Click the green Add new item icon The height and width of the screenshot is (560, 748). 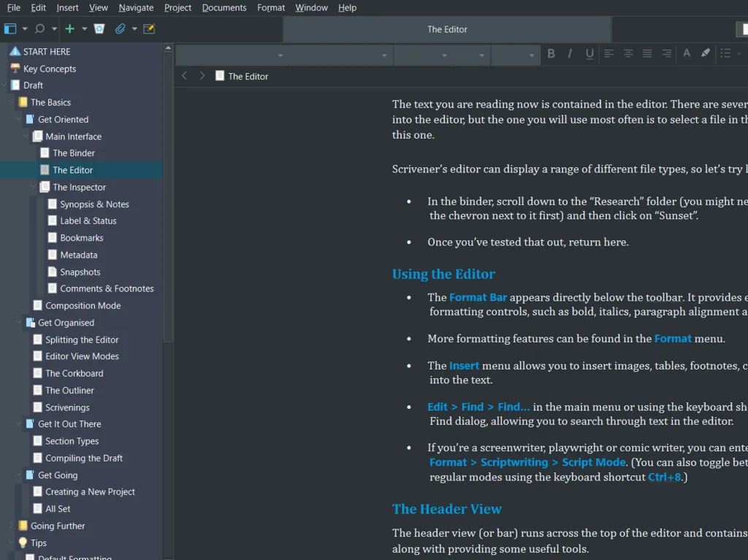[x=70, y=29]
